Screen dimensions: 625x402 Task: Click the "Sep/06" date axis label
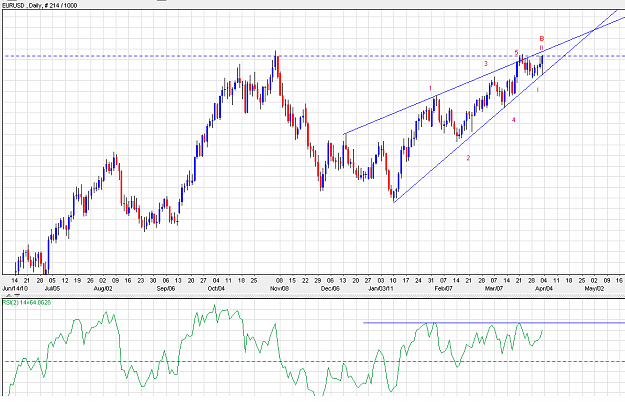[x=165, y=288]
